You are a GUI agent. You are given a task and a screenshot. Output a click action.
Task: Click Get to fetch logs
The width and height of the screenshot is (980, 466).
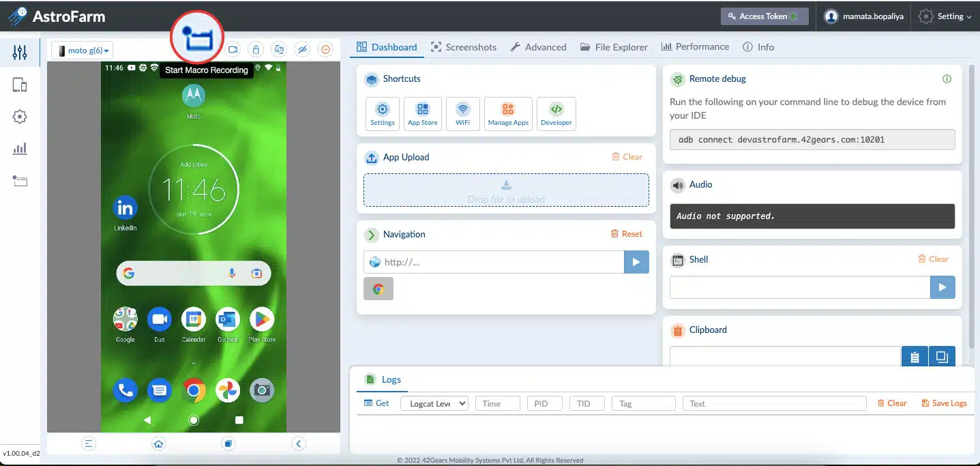click(376, 403)
